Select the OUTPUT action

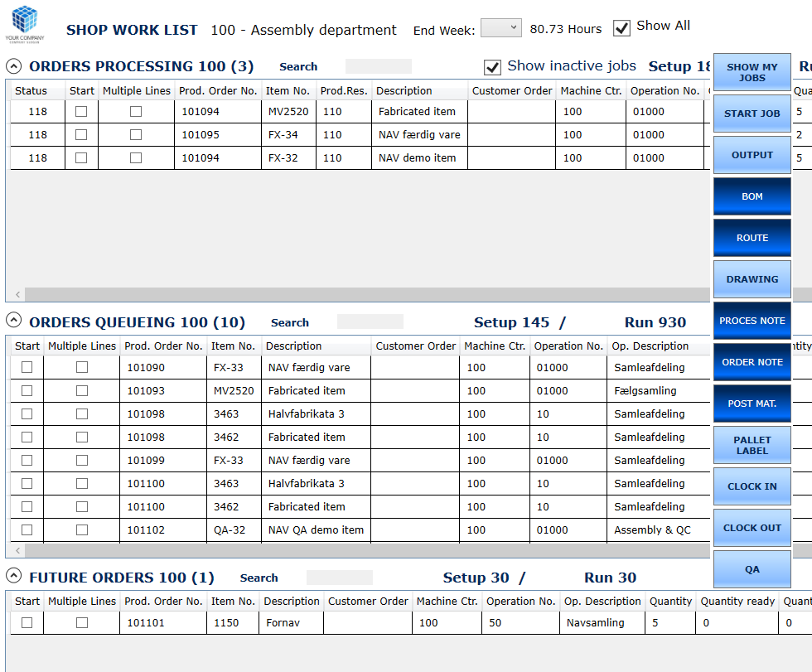[x=752, y=154]
